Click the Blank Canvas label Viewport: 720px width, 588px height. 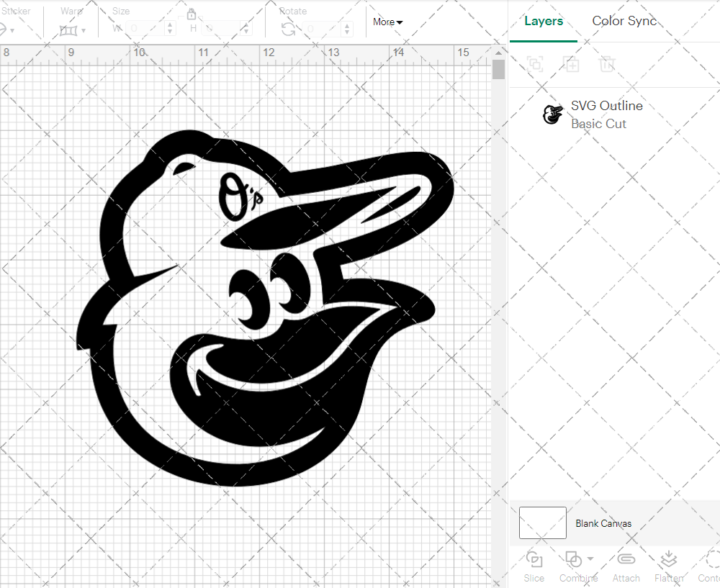tap(603, 523)
